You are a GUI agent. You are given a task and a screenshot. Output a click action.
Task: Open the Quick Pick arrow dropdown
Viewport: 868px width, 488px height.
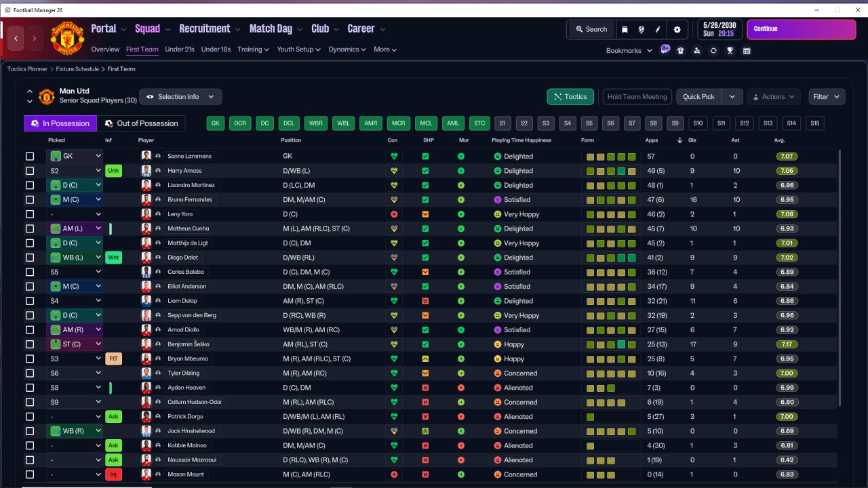click(x=732, y=97)
